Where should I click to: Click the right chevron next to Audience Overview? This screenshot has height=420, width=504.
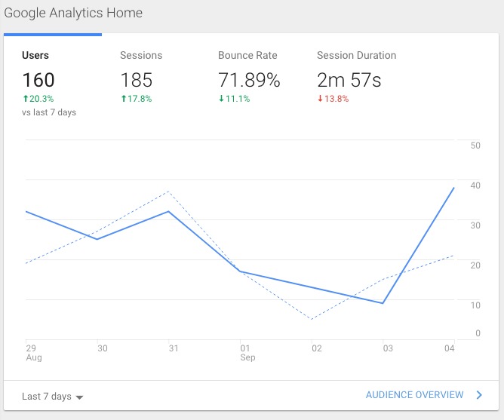(479, 394)
